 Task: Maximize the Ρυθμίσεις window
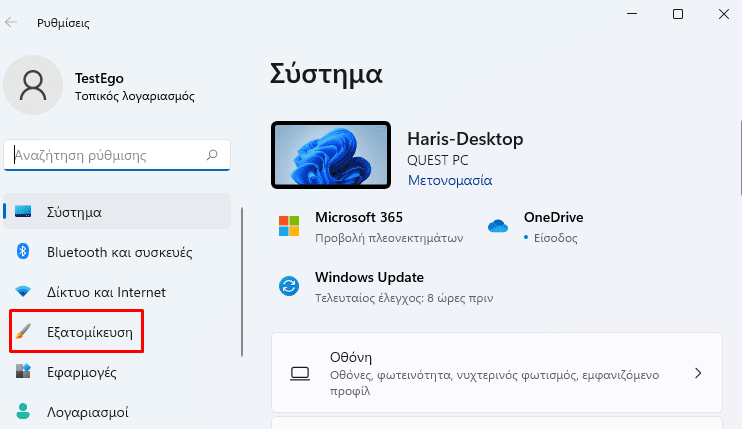[678, 14]
